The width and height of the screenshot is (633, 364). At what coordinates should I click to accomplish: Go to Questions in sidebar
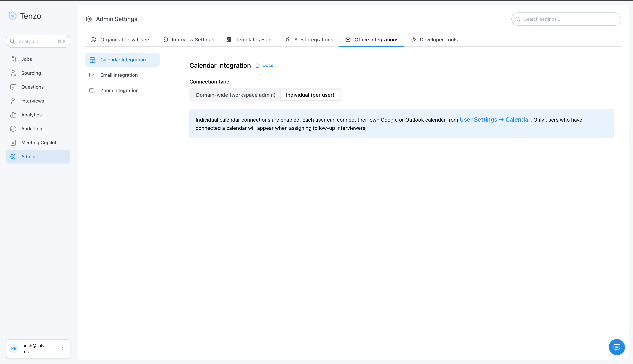pos(38,87)
